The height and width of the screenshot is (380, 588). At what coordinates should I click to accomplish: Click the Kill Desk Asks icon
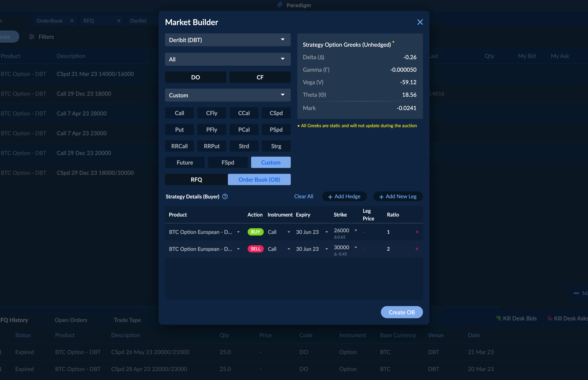pyautogui.click(x=550, y=318)
